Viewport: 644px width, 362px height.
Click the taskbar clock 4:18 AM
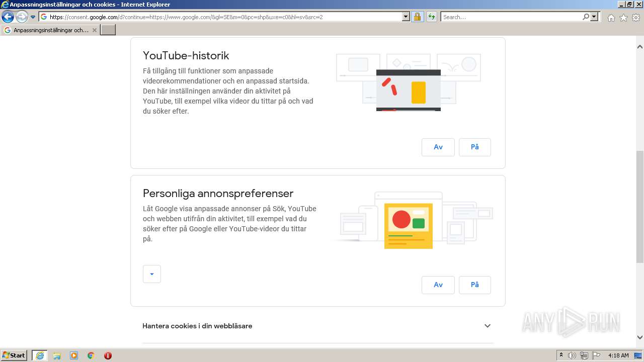click(618, 355)
